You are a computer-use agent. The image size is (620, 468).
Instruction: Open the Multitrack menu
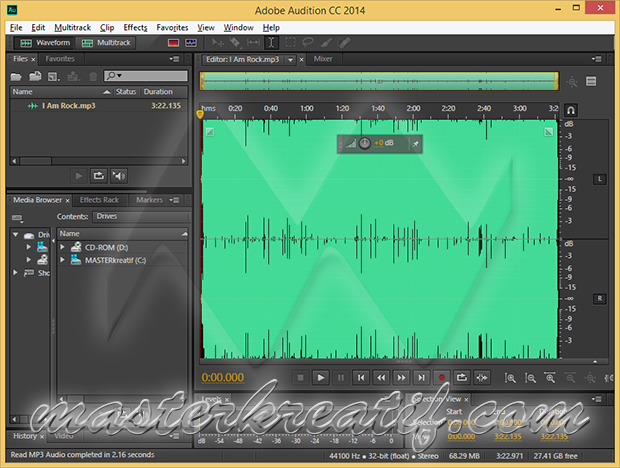pos(73,28)
